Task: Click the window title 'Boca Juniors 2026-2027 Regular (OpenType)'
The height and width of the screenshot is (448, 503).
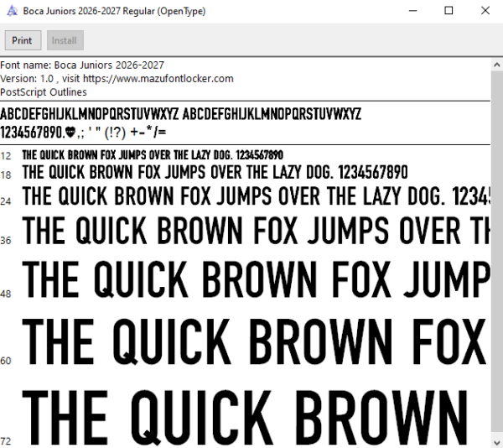Action: (114, 11)
